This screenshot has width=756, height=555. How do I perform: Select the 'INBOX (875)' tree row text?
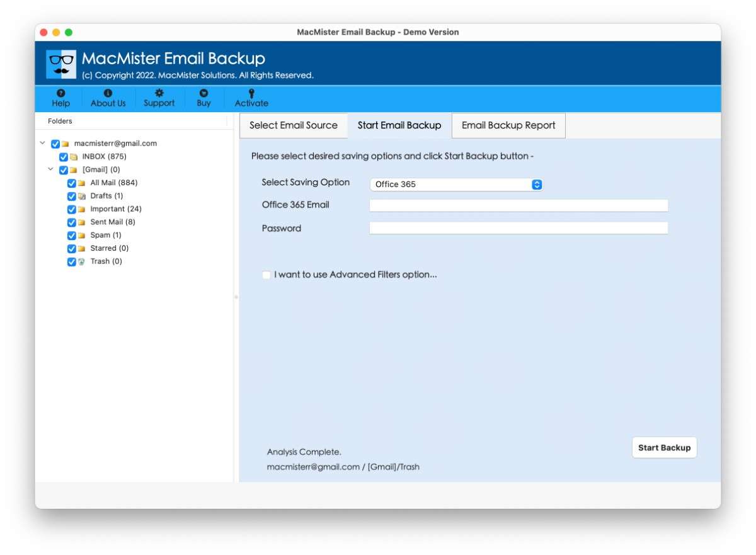point(105,156)
